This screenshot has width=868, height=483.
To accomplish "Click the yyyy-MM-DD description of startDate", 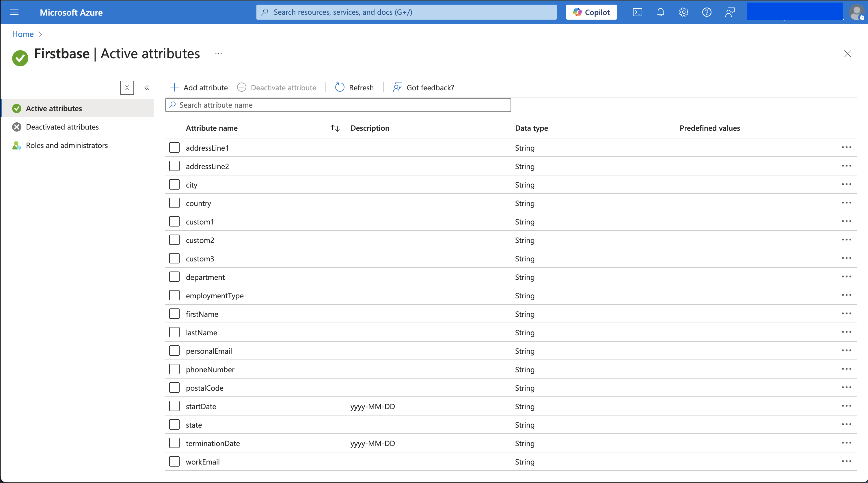I will pyautogui.click(x=373, y=406).
